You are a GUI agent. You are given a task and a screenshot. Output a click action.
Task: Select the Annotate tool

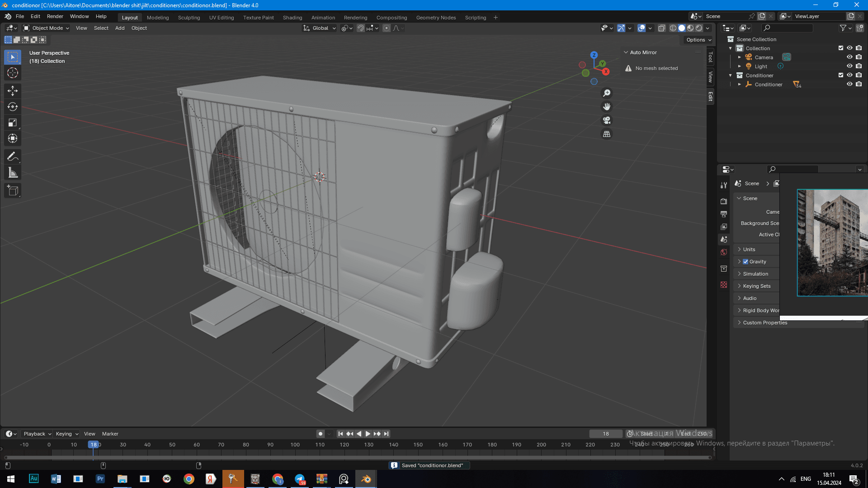pyautogui.click(x=13, y=156)
